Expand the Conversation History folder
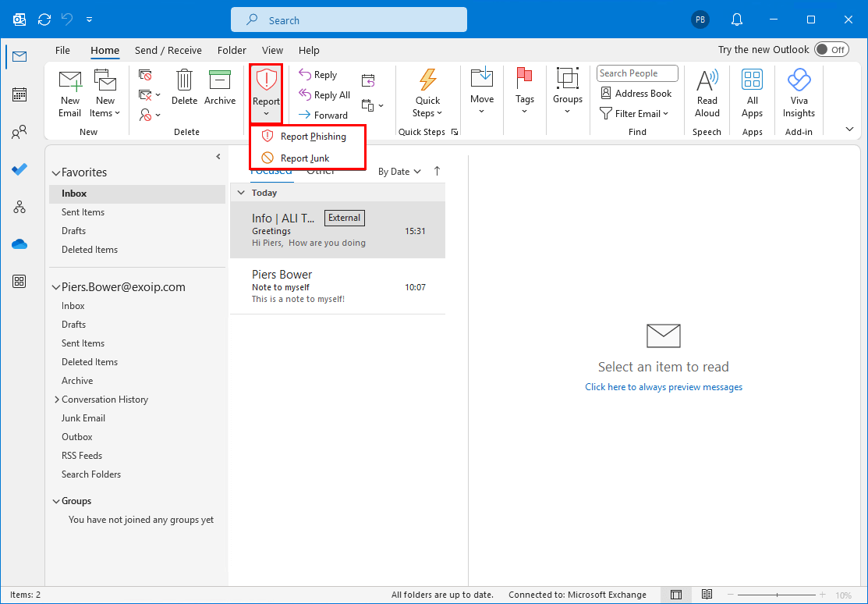Viewport: 868px width, 604px height. pos(57,400)
